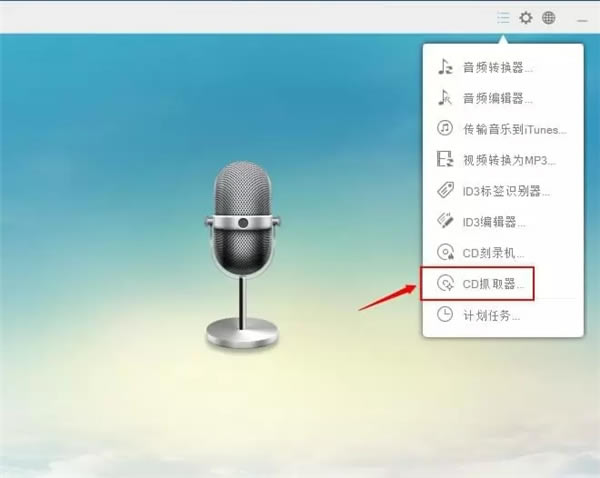Open the tools list menu icon
600x478 pixels.
pyautogui.click(x=503, y=18)
